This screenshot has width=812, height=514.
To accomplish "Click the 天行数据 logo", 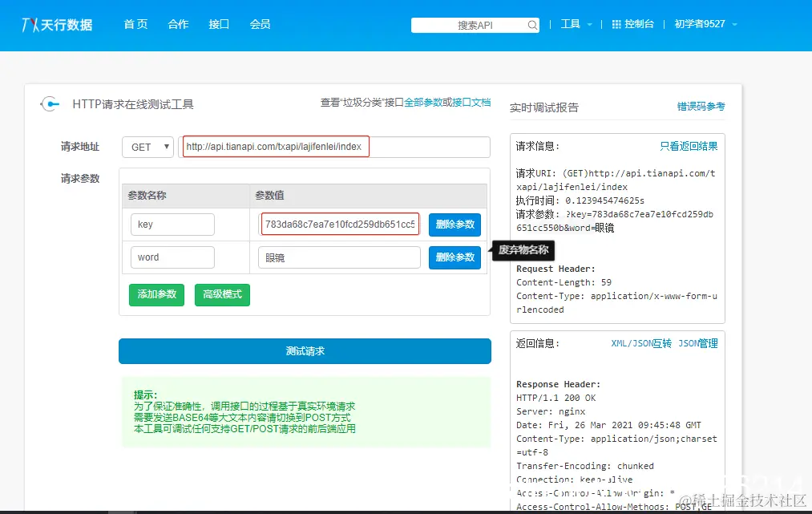I will pos(57,24).
